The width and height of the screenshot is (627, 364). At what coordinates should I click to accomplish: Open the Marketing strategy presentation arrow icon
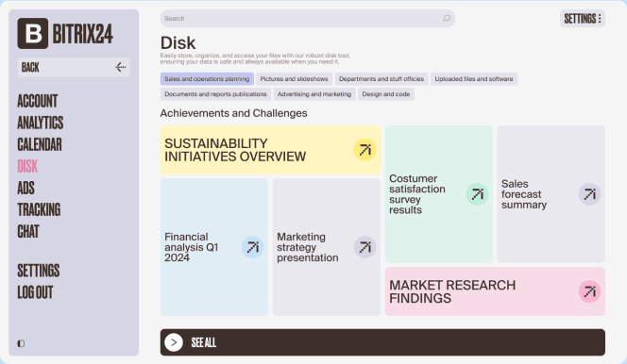pos(364,247)
